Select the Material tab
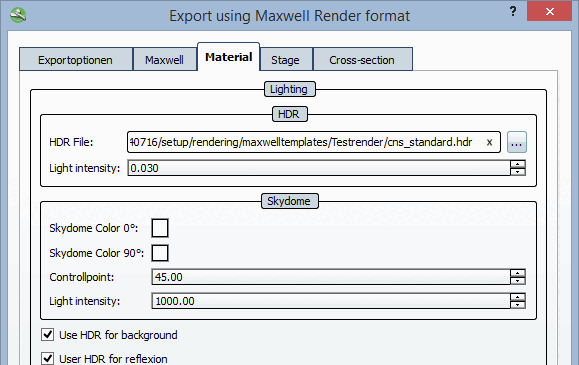The height and width of the screenshot is (365, 579). click(x=229, y=57)
